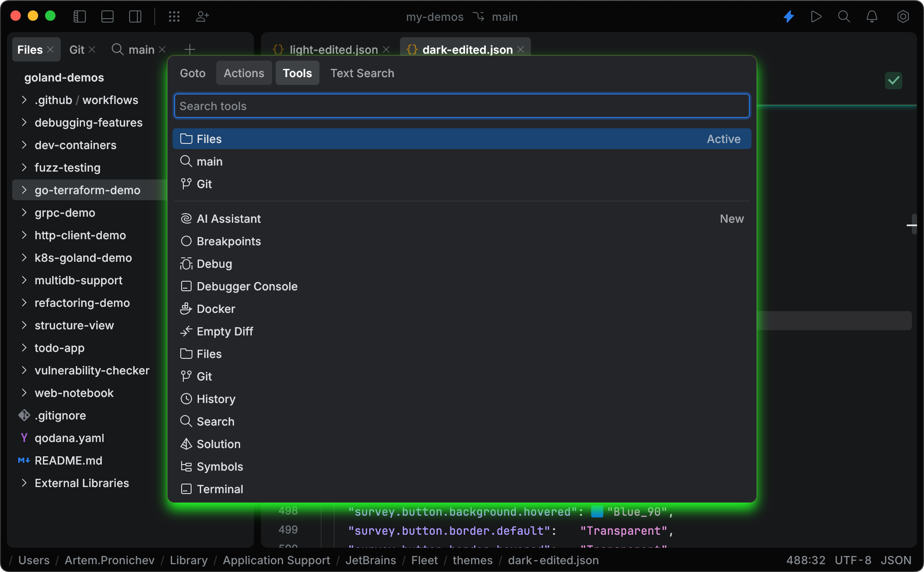This screenshot has height=572, width=924.
Task: Click the Fleet lightning bolt icon
Action: click(789, 16)
